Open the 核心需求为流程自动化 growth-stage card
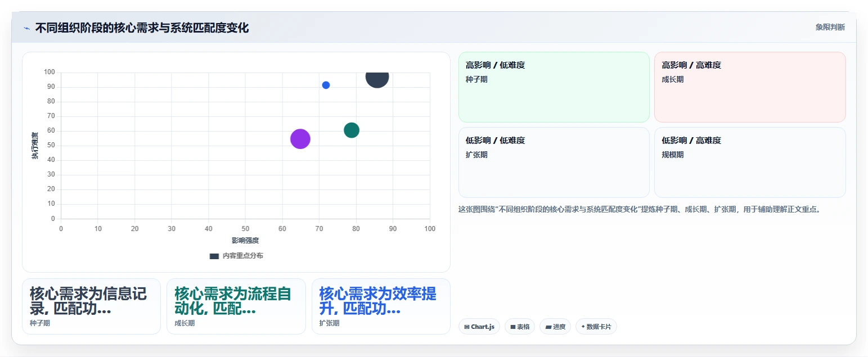 pyautogui.click(x=236, y=306)
